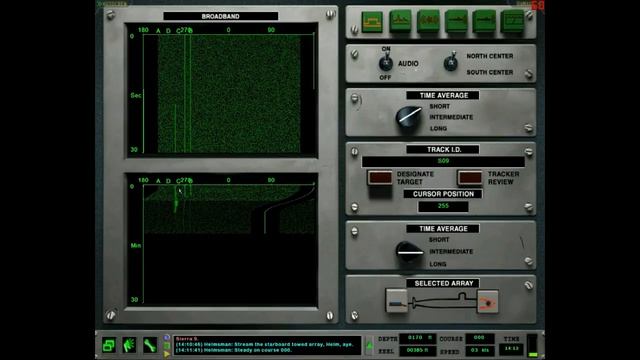
Task: Select the Broadband sonar mode button
Action: (372, 22)
